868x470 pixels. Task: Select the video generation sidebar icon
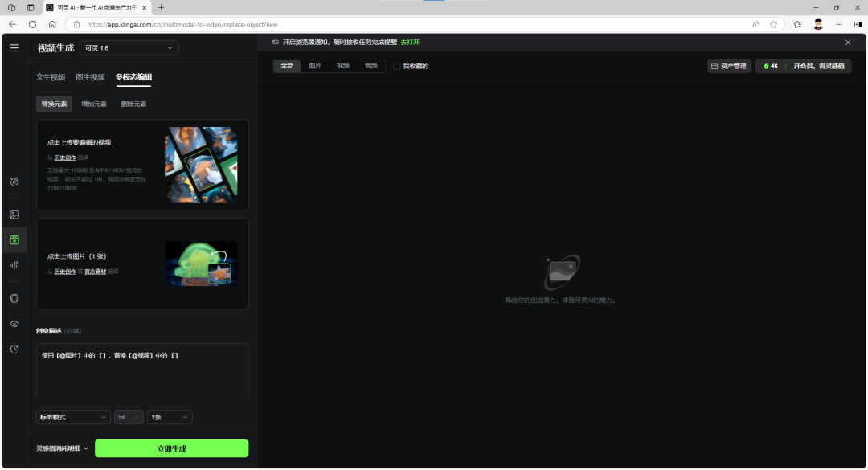(14, 239)
